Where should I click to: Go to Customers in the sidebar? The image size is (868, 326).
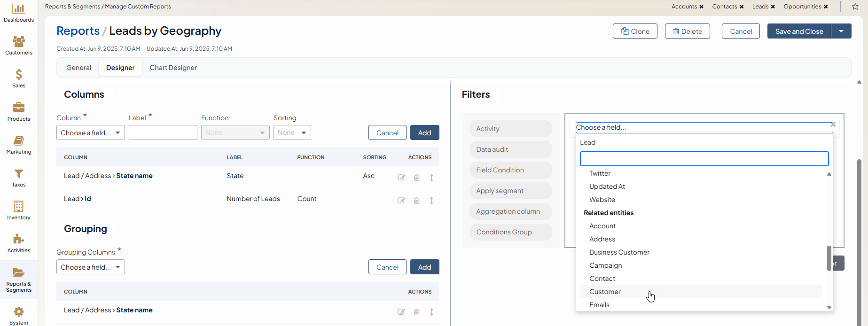click(x=19, y=46)
